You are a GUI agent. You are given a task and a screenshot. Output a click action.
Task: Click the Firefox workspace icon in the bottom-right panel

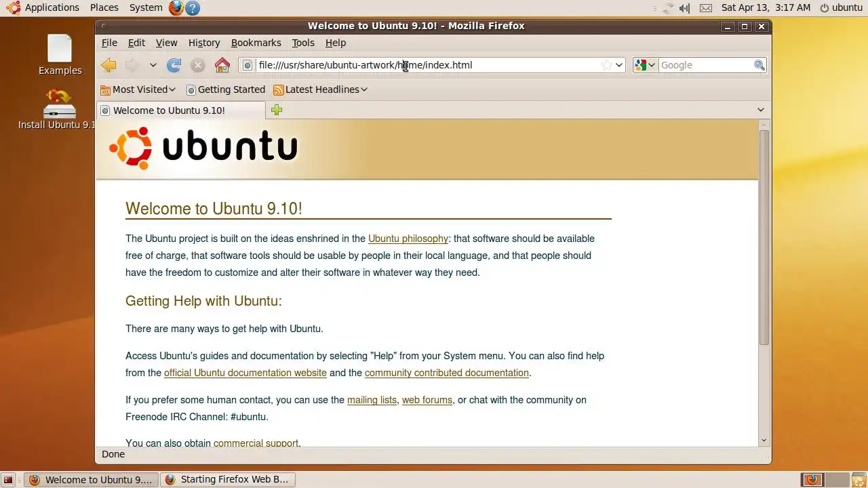coord(812,480)
